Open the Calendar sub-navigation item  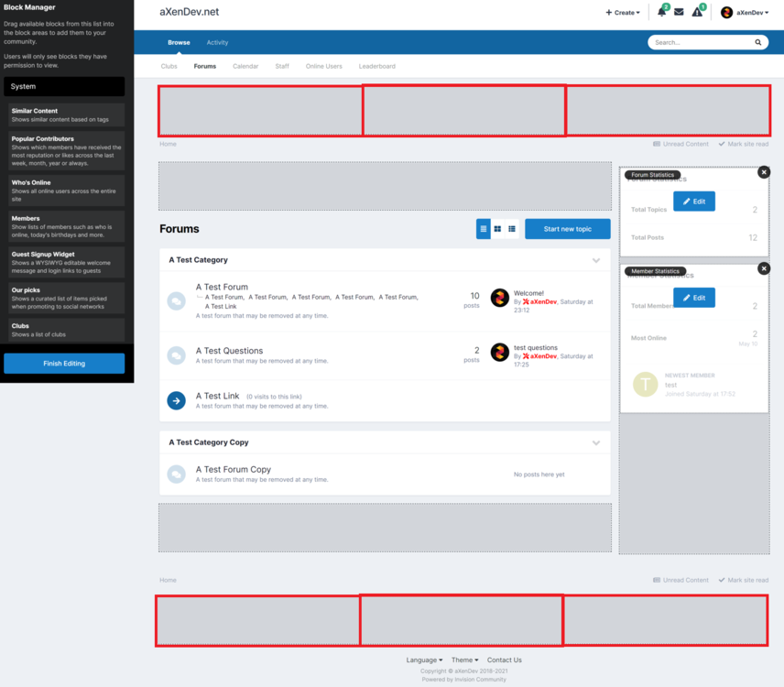[245, 67]
